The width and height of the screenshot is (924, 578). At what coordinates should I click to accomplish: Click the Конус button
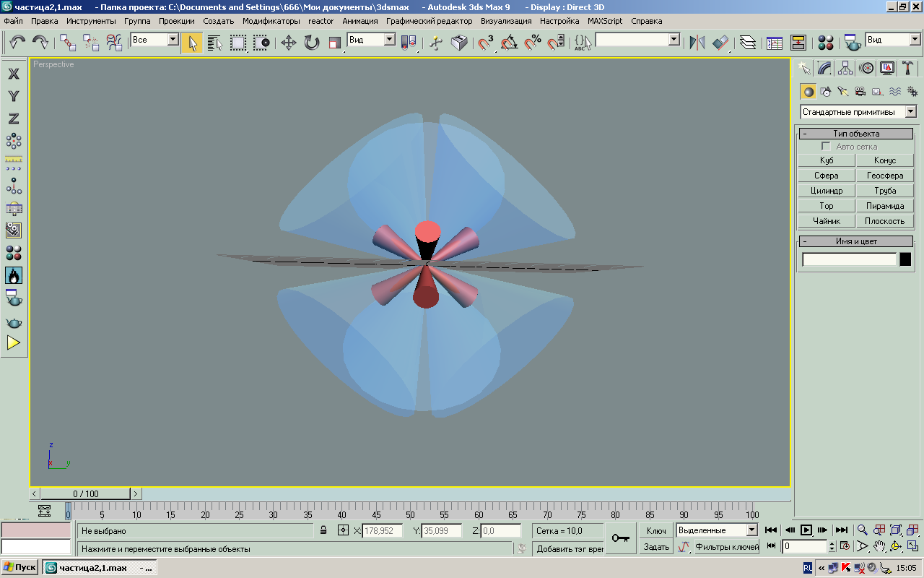pos(884,160)
